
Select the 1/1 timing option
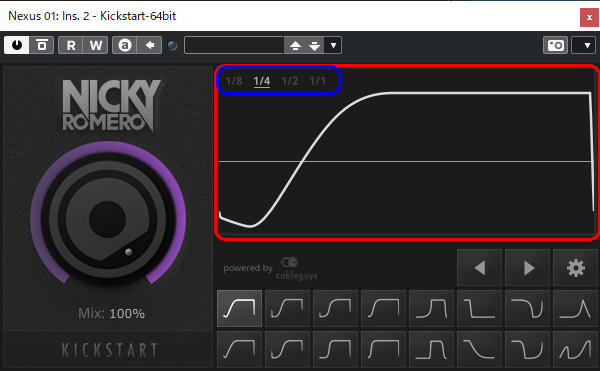[318, 81]
